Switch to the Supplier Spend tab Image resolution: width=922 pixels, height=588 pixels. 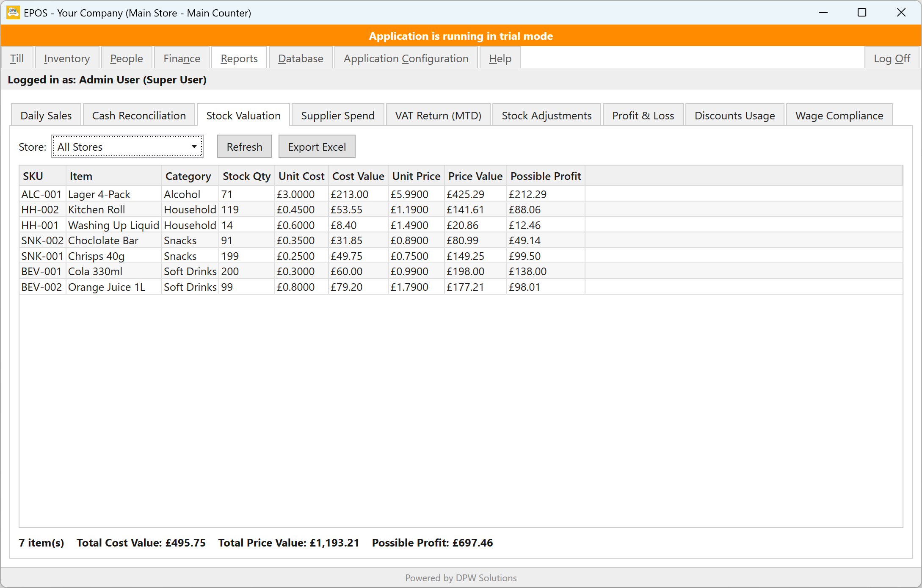coord(338,116)
